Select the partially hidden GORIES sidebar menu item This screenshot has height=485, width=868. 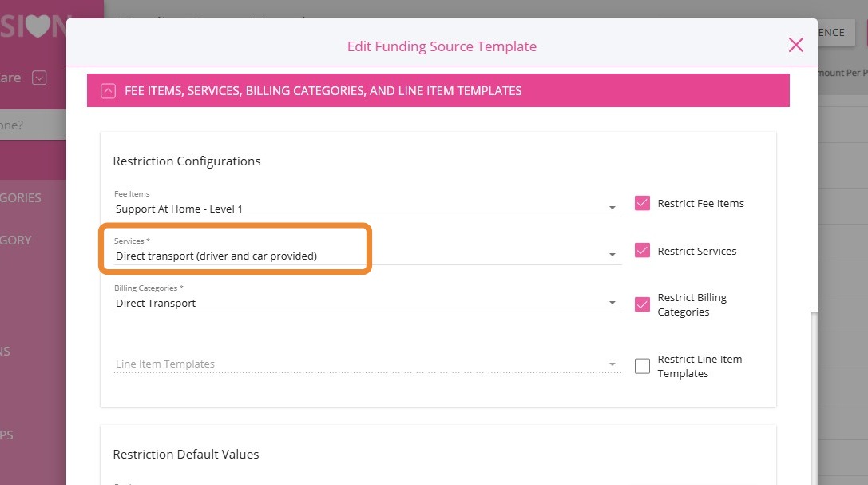click(x=21, y=197)
